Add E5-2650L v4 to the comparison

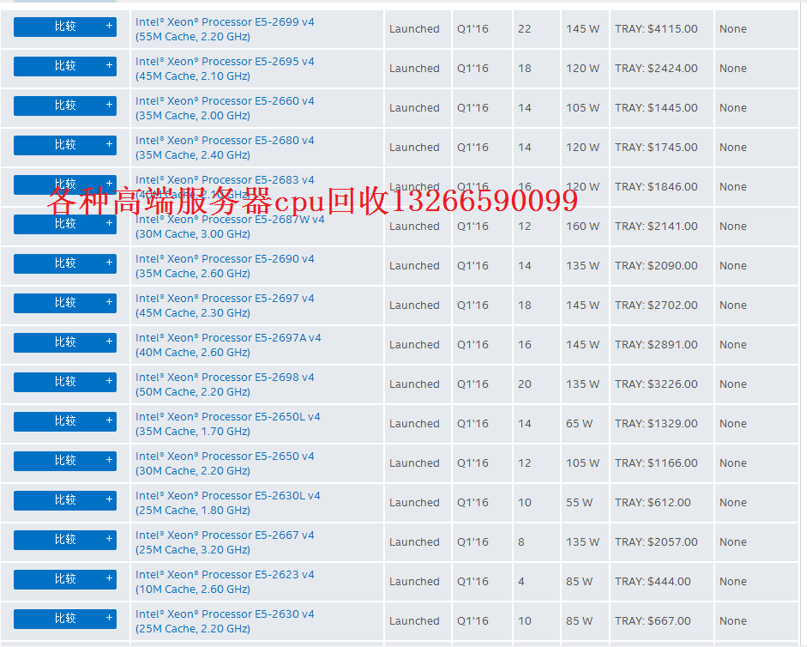point(64,421)
